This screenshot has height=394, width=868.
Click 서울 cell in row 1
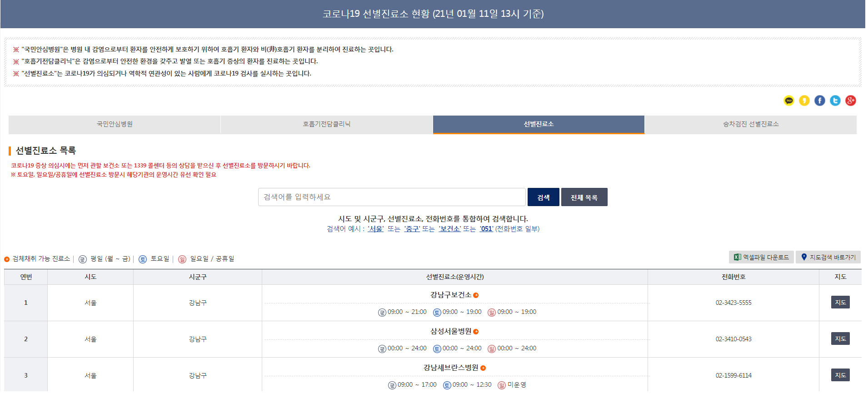(x=90, y=303)
